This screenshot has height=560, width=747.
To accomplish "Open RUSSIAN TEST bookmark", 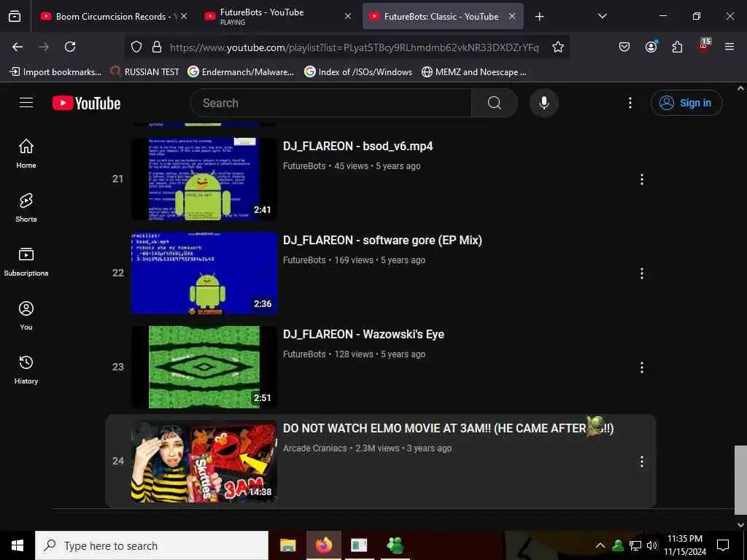I will coord(145,72).
